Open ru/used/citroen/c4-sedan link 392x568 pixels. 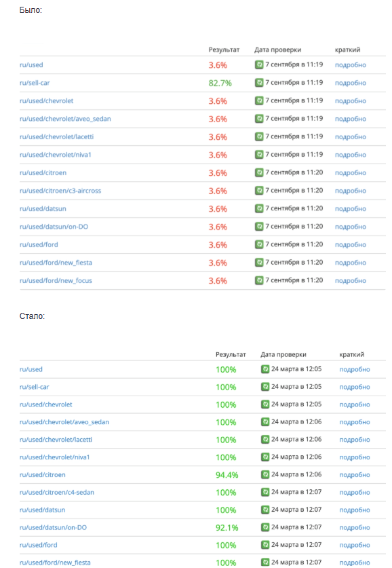click(57, 492)
